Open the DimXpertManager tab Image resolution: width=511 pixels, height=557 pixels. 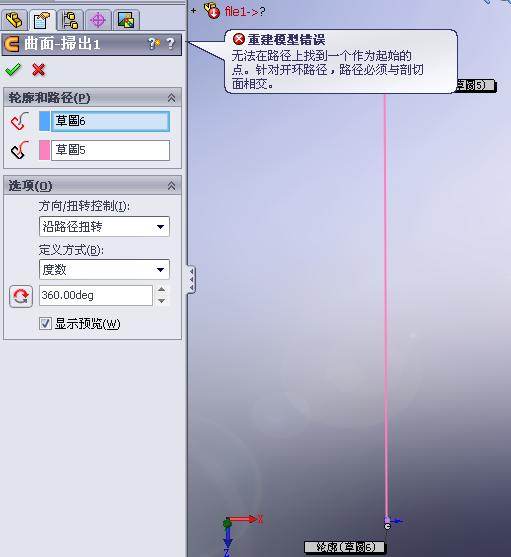98,20
